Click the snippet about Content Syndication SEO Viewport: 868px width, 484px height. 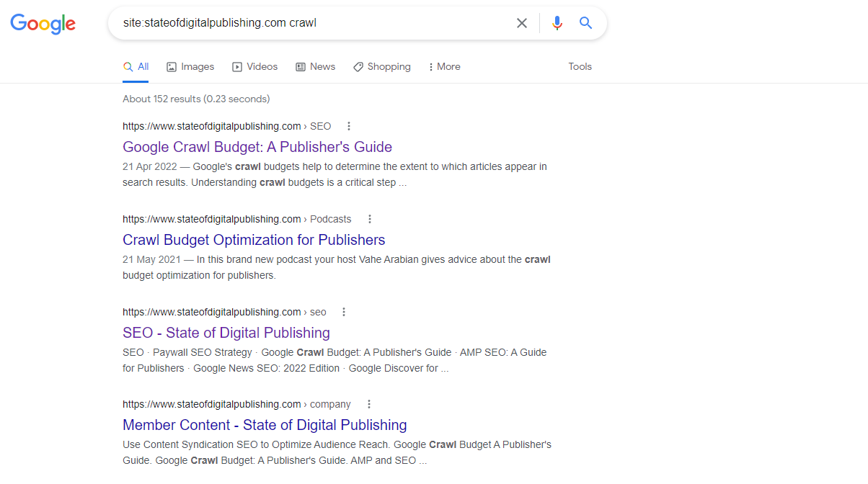click(x=337, y=452)
